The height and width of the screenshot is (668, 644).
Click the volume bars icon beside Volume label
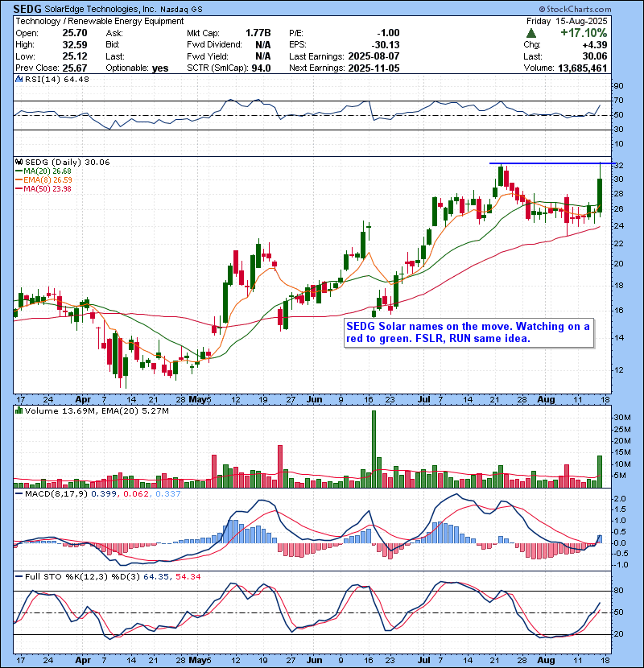click(x=19, y=410)
